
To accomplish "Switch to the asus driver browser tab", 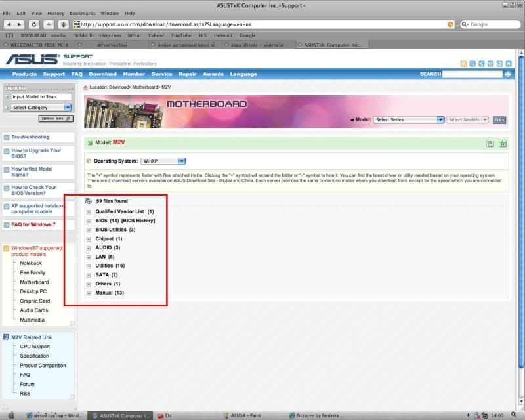I will tap(259, 45).
